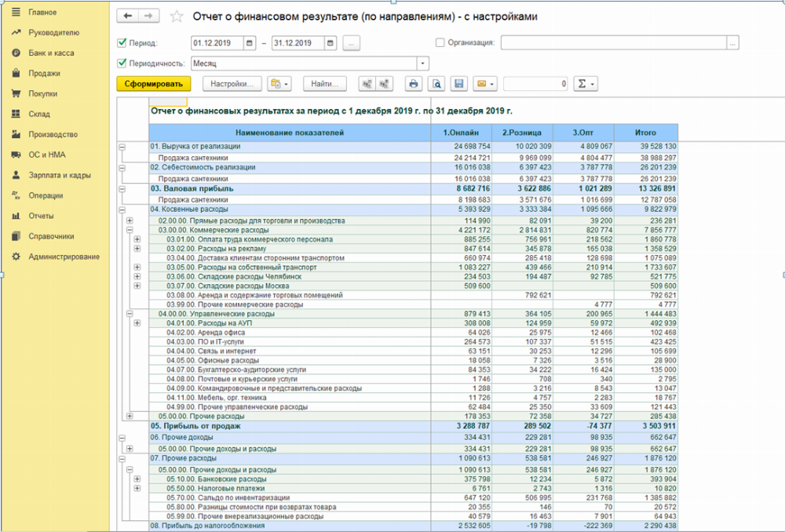The height and width of the screenshot is (532, 785).
Task: Toggle the Период checkbox
Action: point(122,43)
